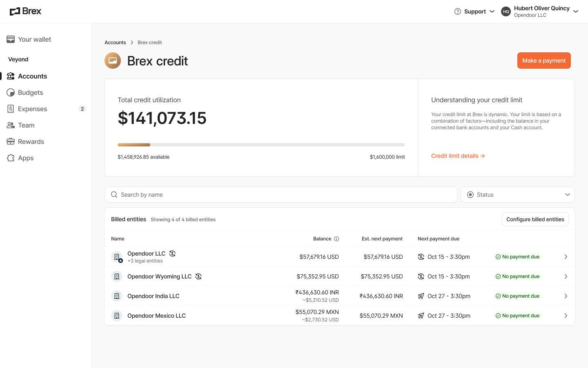Image resolution: width=588 pixels, height=368 pixels.
Task: Expand the Opendoor Mexico LLC row chevron
Action: [566, 316]
